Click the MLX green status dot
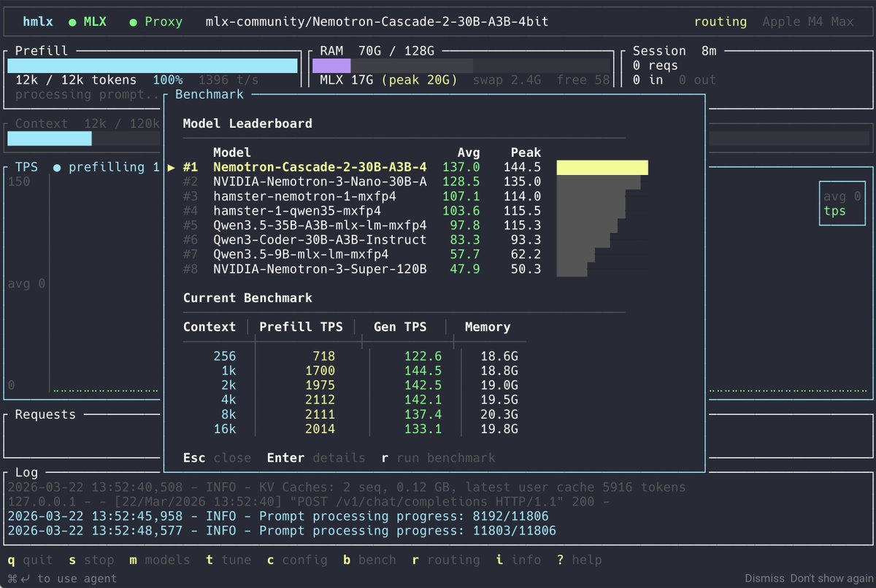The width and height of the screenshot is (876, 588). [x=72, y=22]
